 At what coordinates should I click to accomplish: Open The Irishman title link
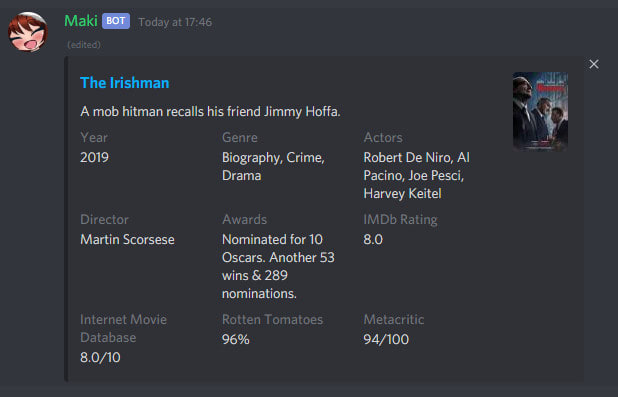click(x=125, y=83)
